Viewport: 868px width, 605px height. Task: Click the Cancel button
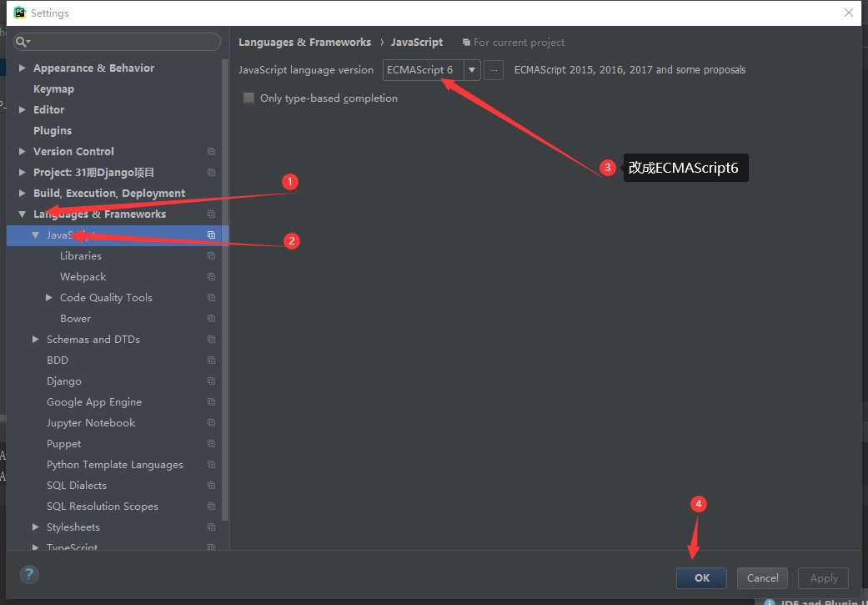(x=762, y=577)
